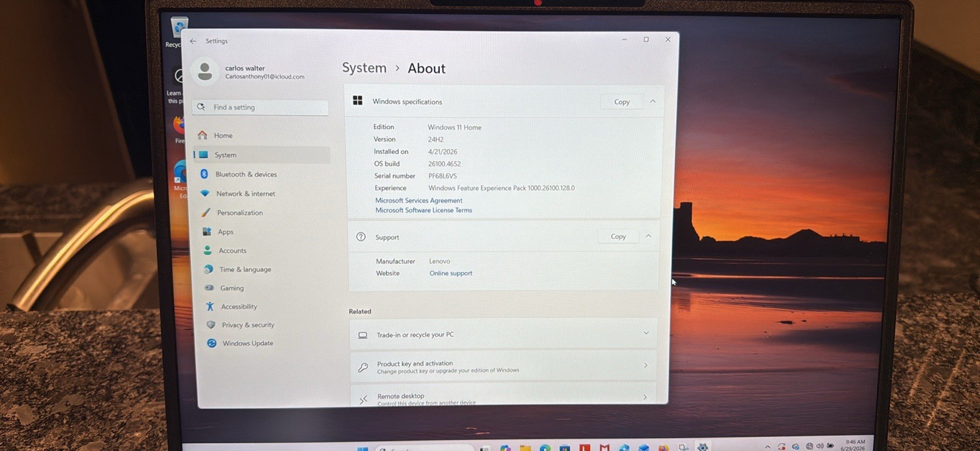Select the OS build value 26100.4652
This screenshot has width=980, height=451.
pyautogui.click(x=445, y=163)
